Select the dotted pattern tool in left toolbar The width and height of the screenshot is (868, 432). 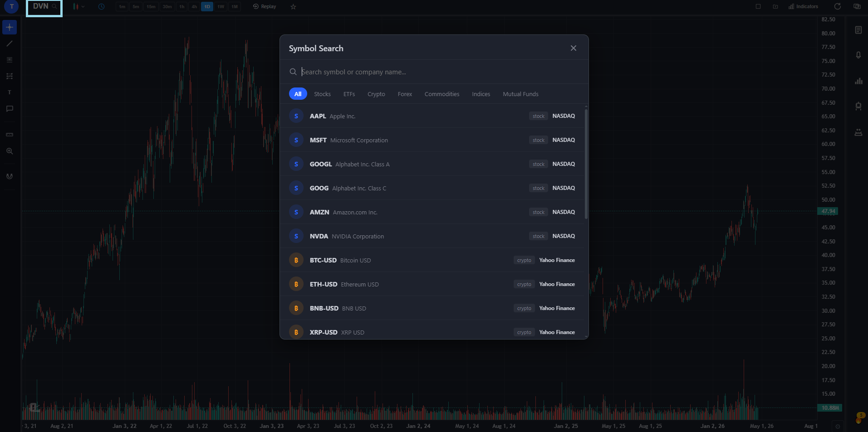[10, 76]
